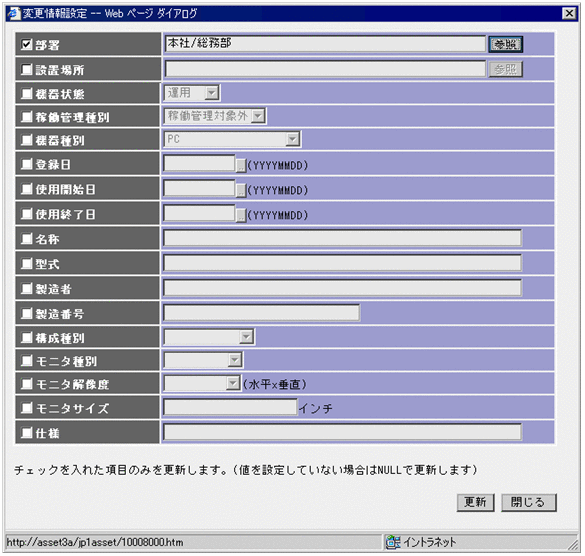
Task: Check the 構成種別 checkbox
Action: click(26, 337)
